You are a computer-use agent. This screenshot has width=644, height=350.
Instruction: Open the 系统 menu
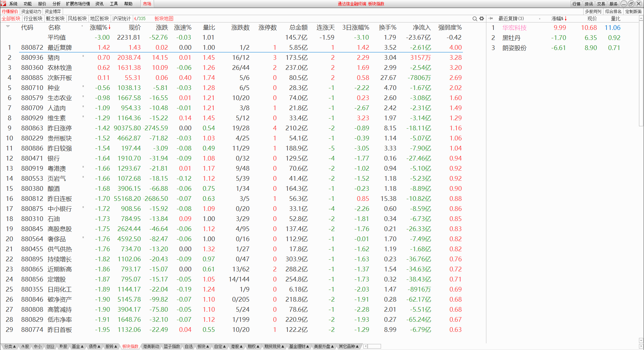[x=13, y=4]
